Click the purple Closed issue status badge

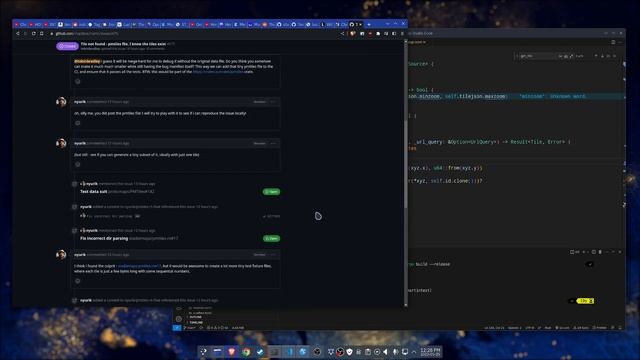click(67, 46)
